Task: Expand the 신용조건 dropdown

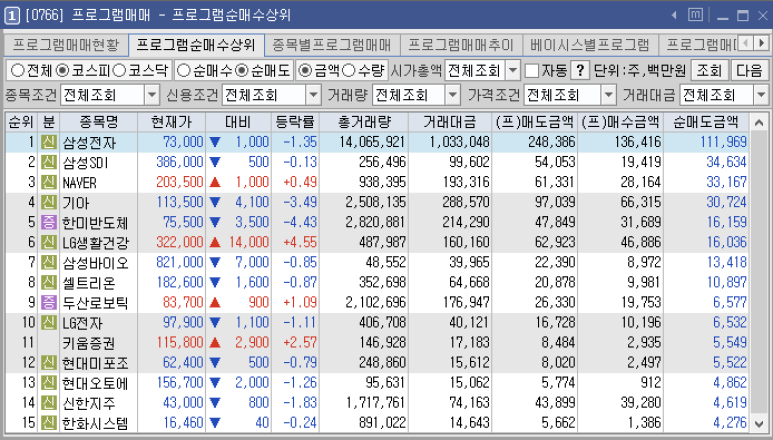Action: pos(313,95)
